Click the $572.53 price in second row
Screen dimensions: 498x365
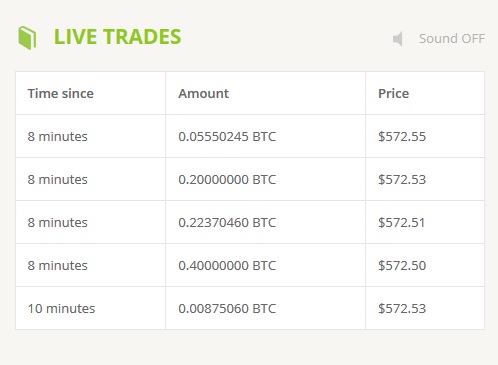(425, 179)
